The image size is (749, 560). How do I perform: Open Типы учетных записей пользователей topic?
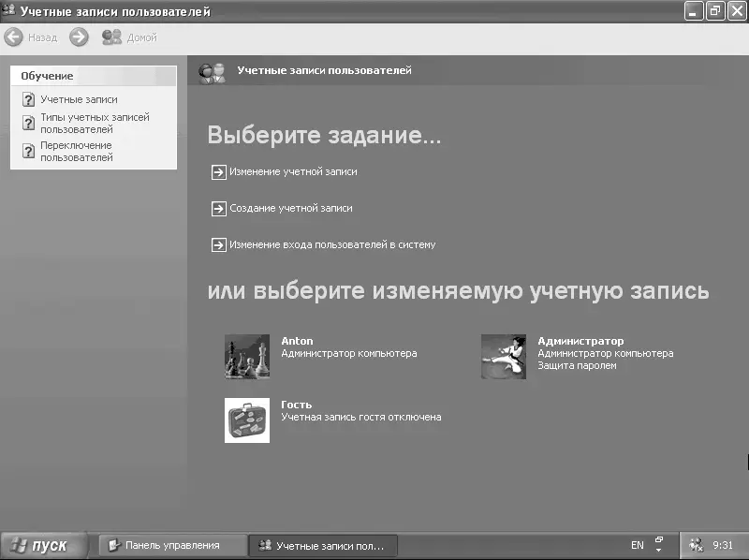[x=95, y=124]
